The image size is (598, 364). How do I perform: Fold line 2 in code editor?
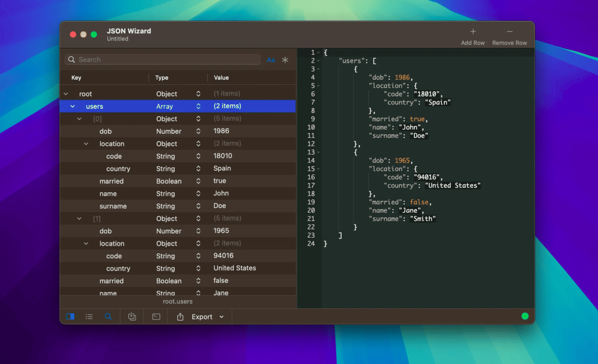[318, 61]
